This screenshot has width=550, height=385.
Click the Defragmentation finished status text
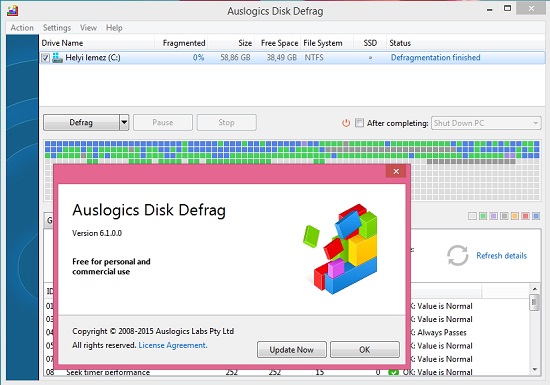click(435, 58)
